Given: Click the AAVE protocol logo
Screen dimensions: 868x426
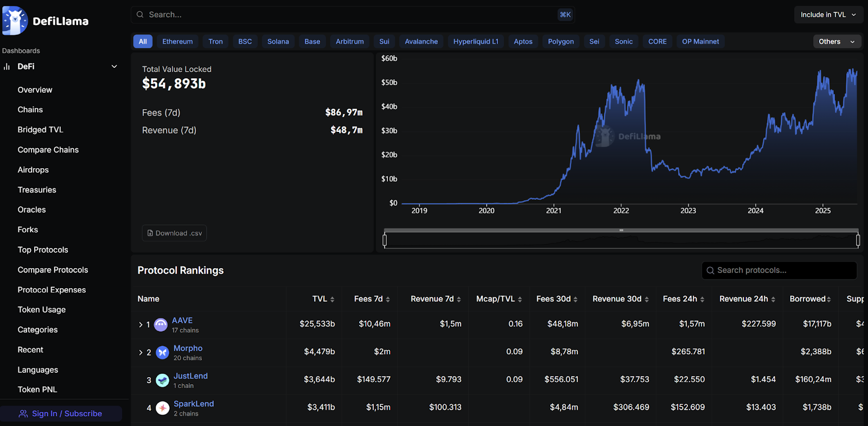Looking at the screenshot, I should [x=161, y=325].
